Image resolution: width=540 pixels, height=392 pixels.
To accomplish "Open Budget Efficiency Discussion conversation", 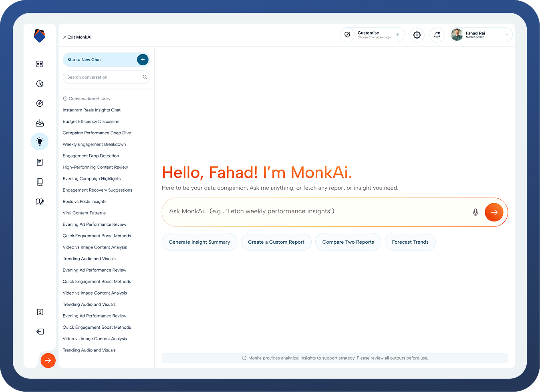I will 91,121.
